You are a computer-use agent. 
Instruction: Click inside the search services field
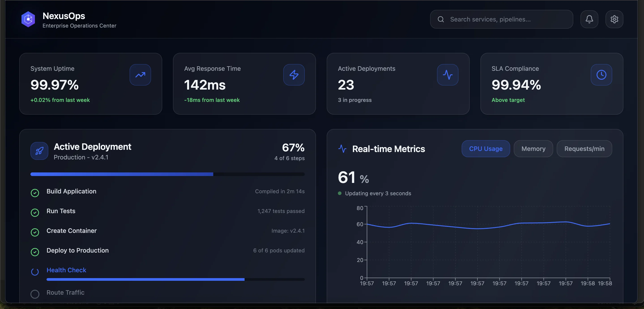tap(500, 19)
